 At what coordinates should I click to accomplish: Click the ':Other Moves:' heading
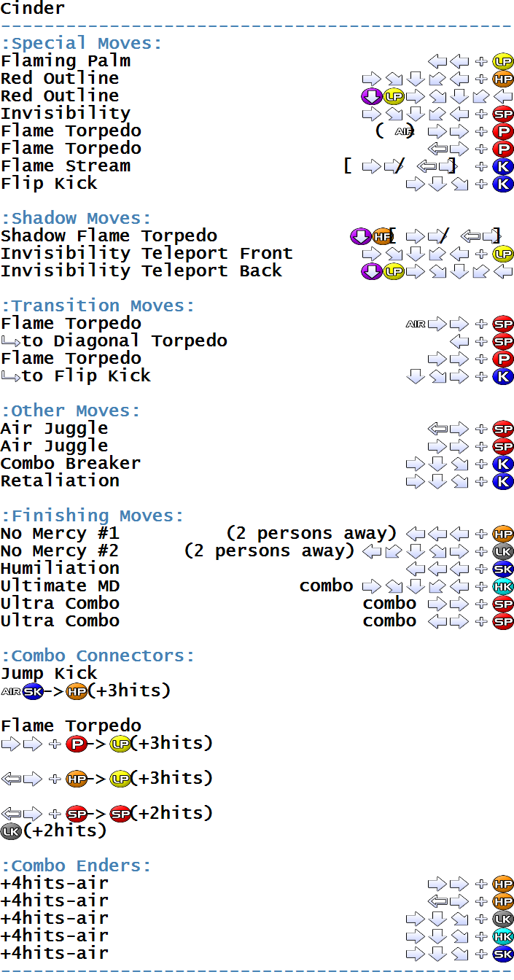click(x=71, y=411)
